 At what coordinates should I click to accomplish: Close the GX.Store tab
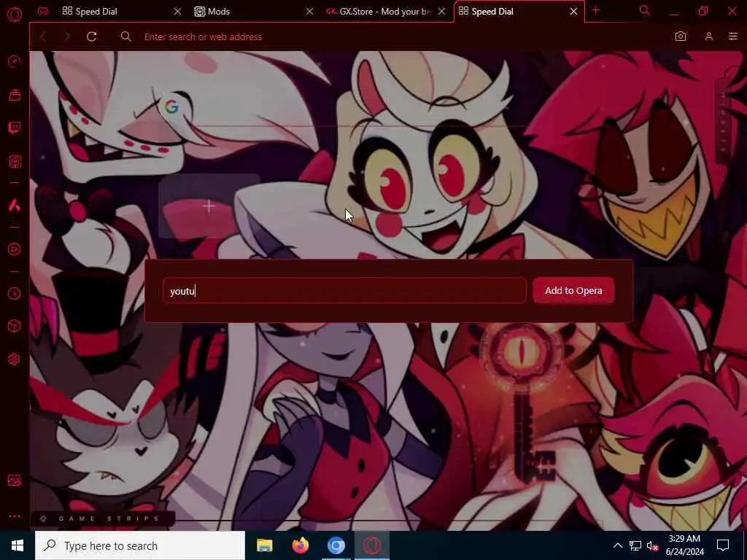pos(441,12)
